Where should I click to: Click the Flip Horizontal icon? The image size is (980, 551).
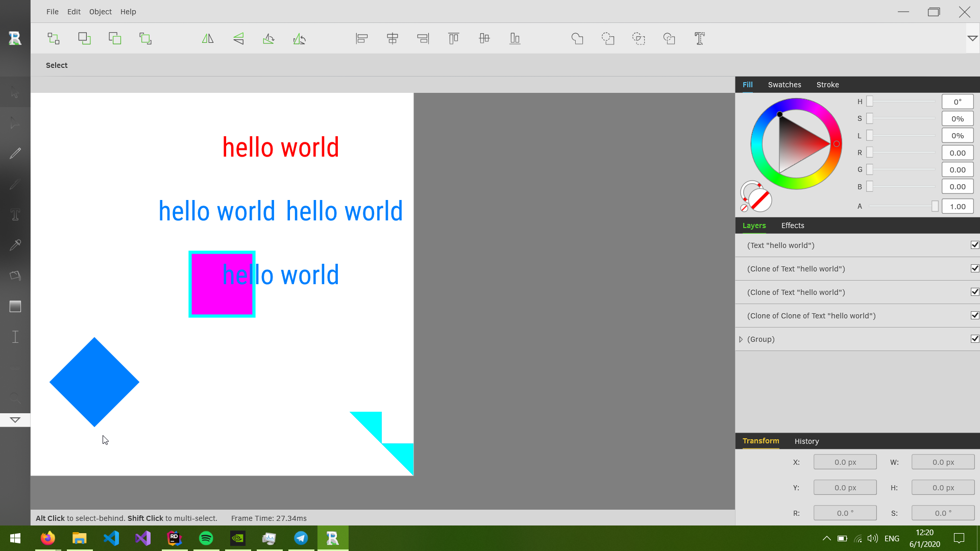[x=208, y=38]
